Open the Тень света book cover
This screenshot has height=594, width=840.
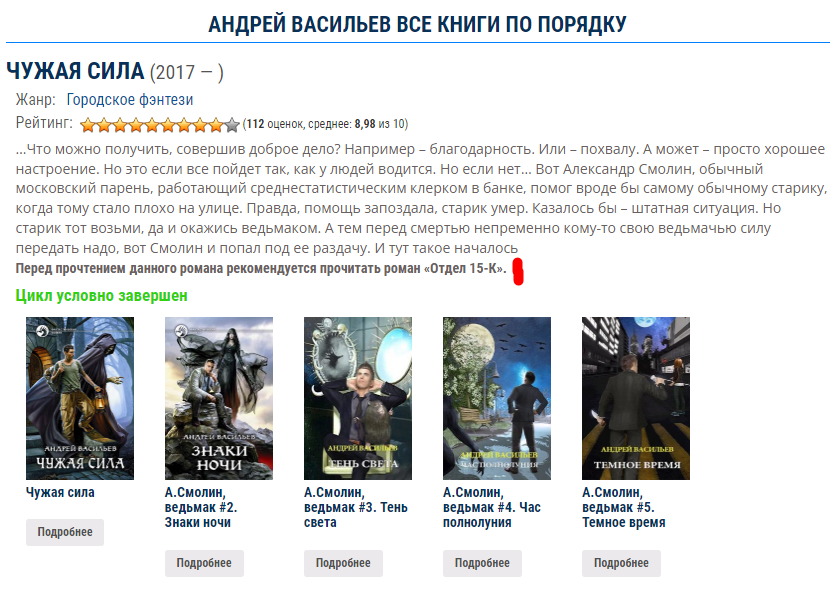click(358, 398)
